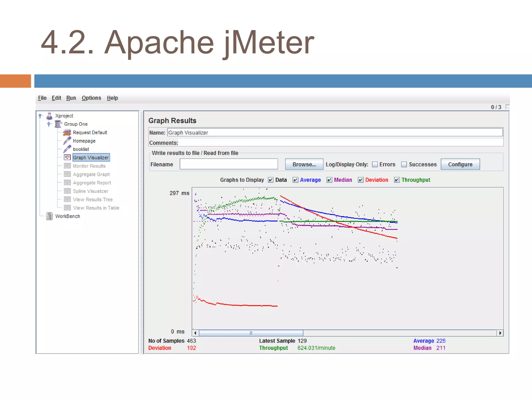The width and height of the screenshot is (532, 399).
Task: Select View Results in Table in the tree
Action: [x=96, y=208]
